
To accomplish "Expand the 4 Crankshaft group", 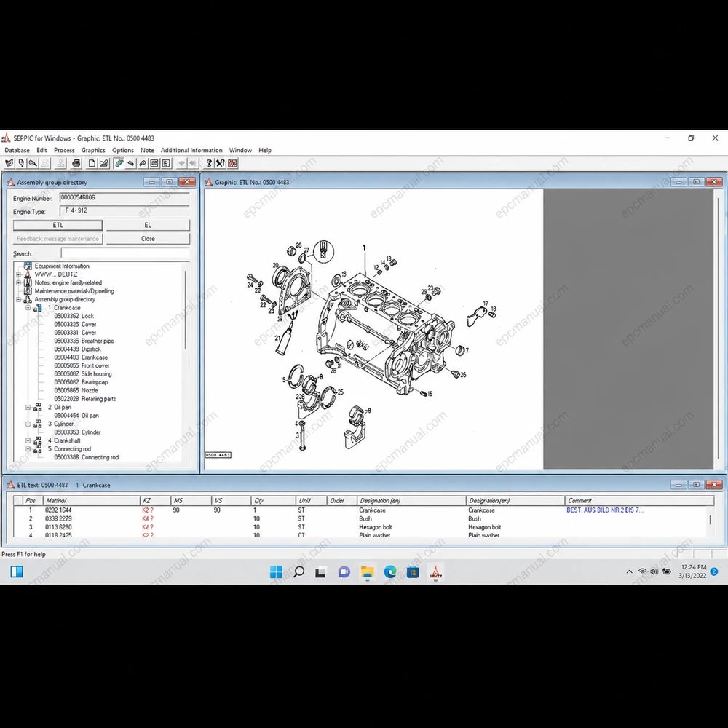I will (x=28, y=440).
